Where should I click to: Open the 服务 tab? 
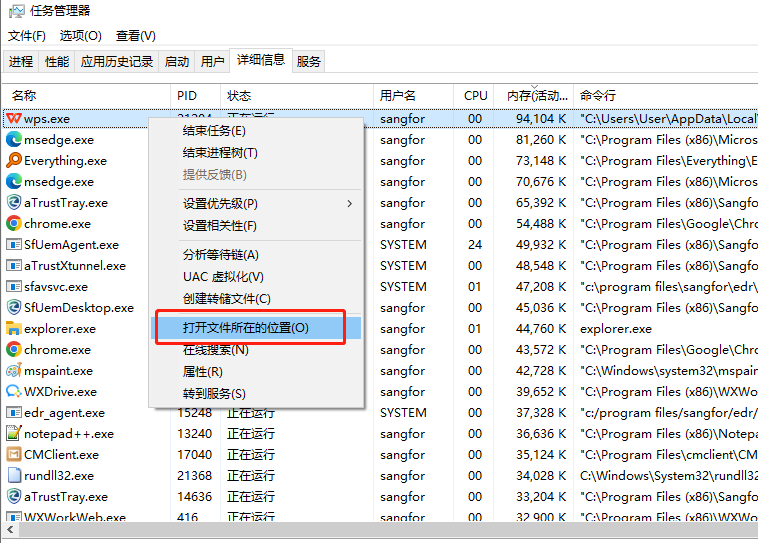(x=309, y=61)
